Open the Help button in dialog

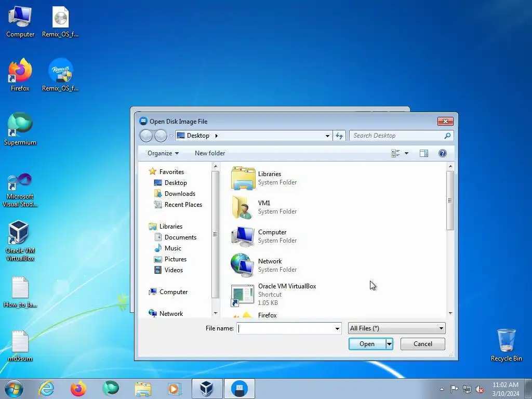point(443,153)
